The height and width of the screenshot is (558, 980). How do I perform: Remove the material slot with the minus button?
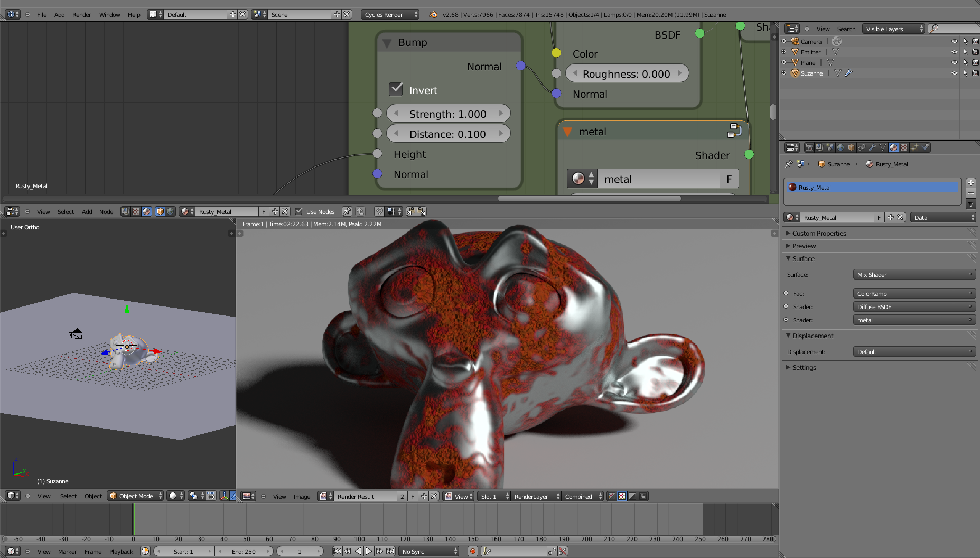[971, 193]
